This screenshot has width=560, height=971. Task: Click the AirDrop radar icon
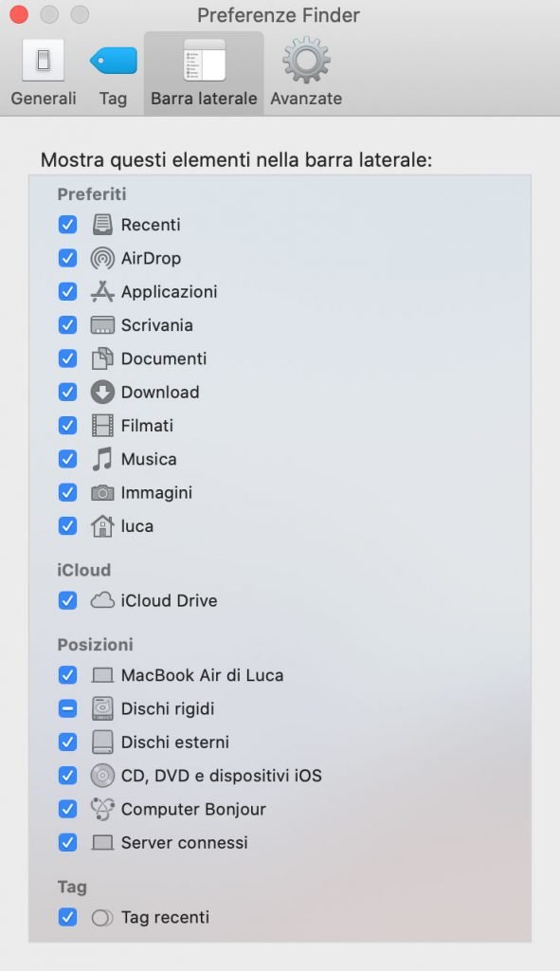point(102,258)
